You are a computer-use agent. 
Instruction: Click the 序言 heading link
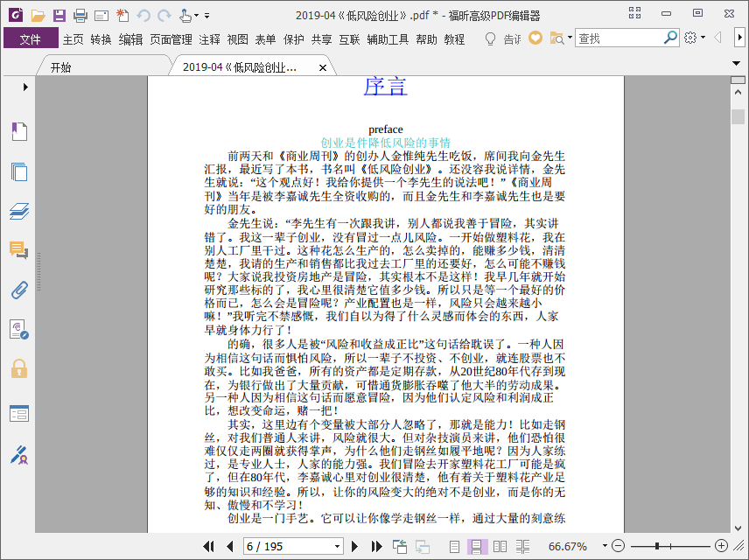[x=386, y=86]
